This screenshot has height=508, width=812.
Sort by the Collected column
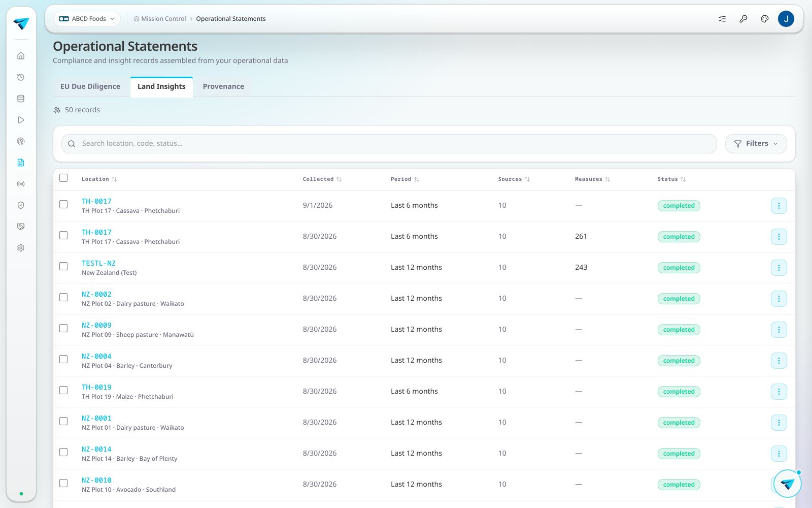click(x=322, y=179)
